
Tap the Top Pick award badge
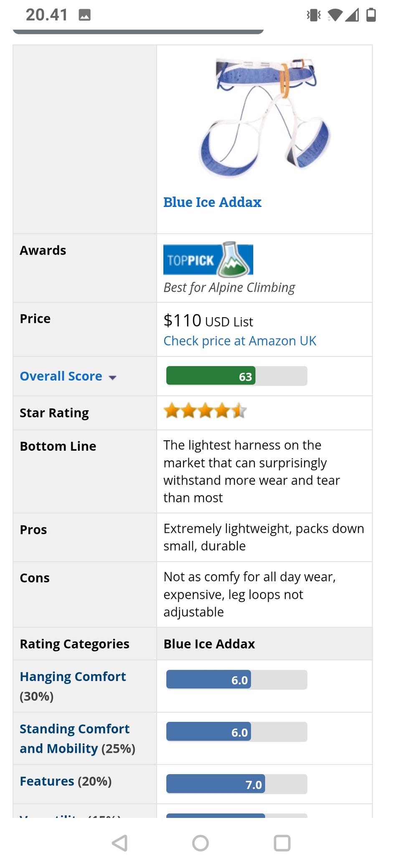click(208, 260)
